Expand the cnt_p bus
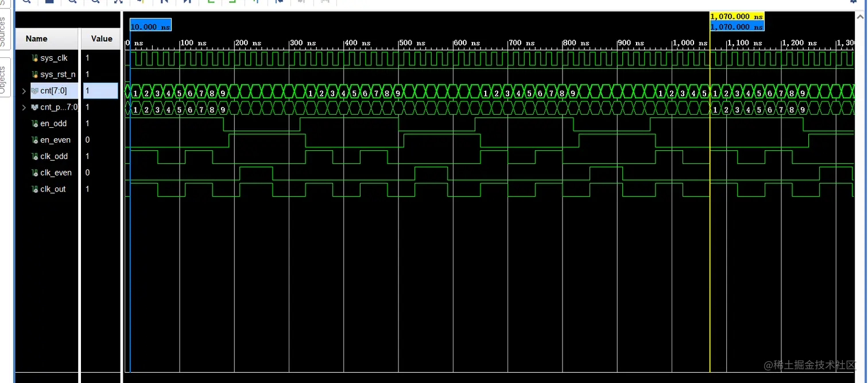 point(24,107)
